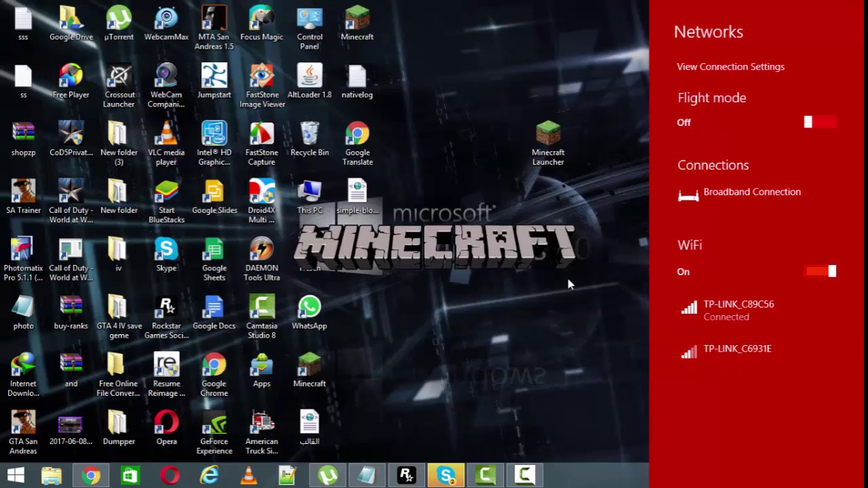Open WebcamMax desktop icon
Screen dimensions: 868x488
tap(166, 24)
